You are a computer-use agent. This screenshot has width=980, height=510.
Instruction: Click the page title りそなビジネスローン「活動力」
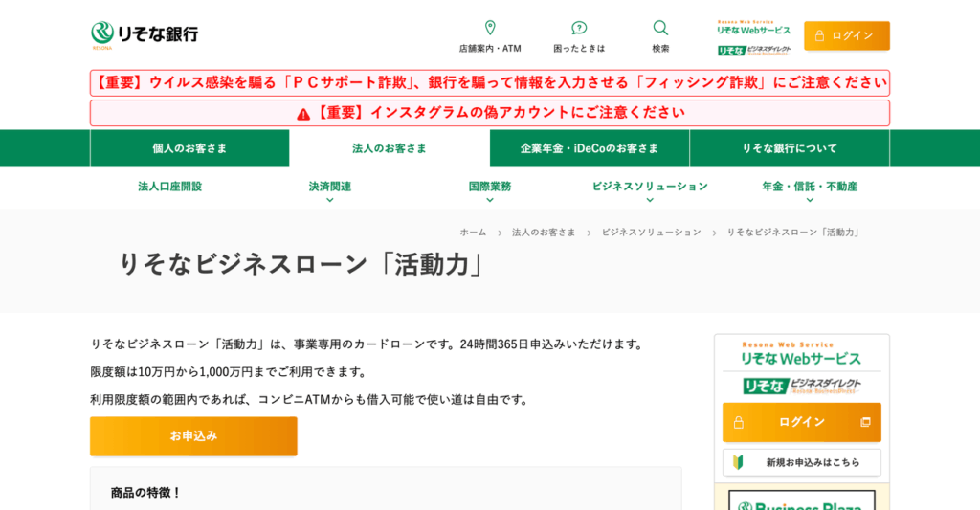tap(302, 264)
